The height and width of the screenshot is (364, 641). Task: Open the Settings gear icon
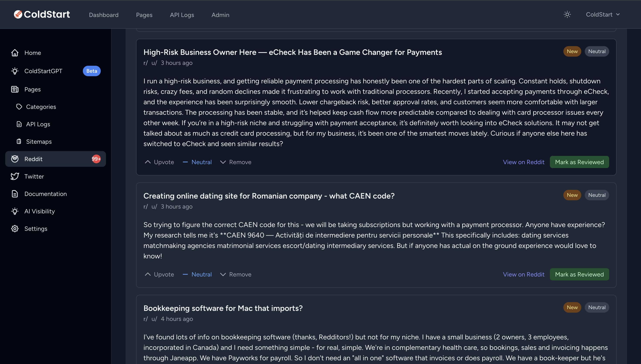(15, 229)
